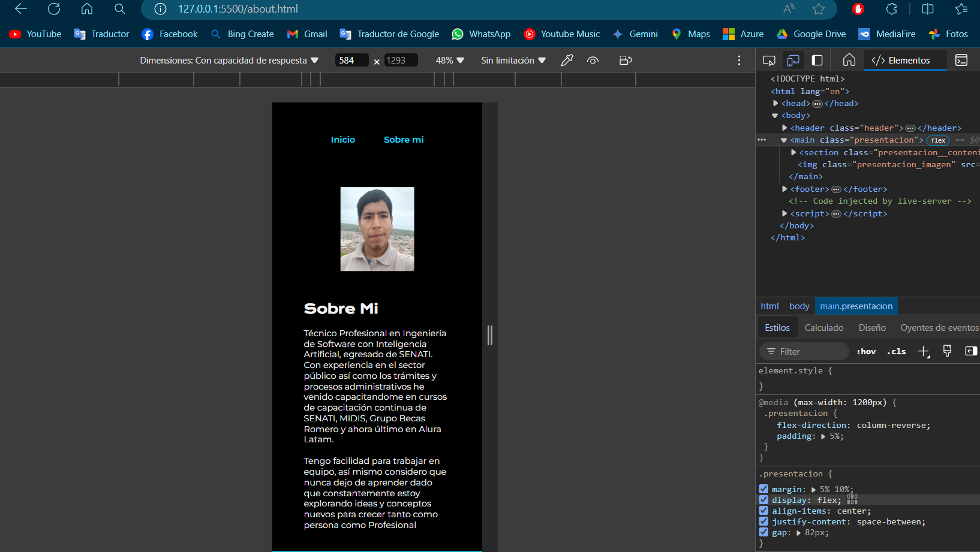Open YouTube bookmark
This screenshot has height=552, width=980.
pyautogui.click(x=35, y=34)
